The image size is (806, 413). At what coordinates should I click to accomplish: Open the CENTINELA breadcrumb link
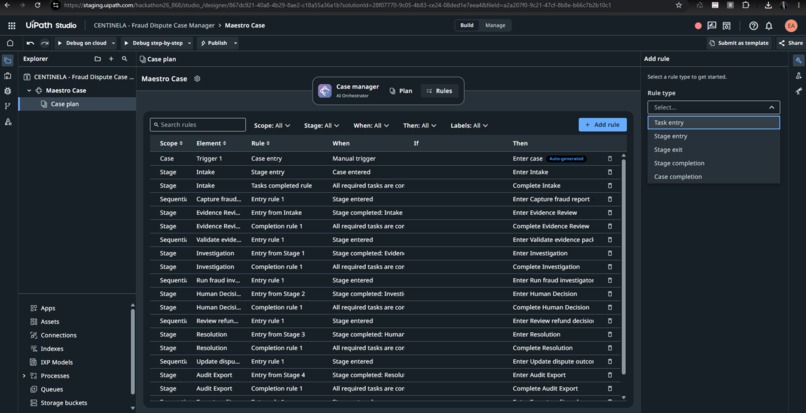(x=154, y=25)
